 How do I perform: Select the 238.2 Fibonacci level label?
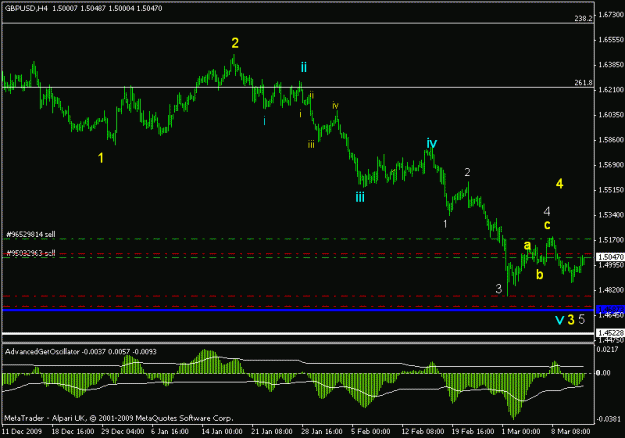pyautogui.click(x=583, y=18)
